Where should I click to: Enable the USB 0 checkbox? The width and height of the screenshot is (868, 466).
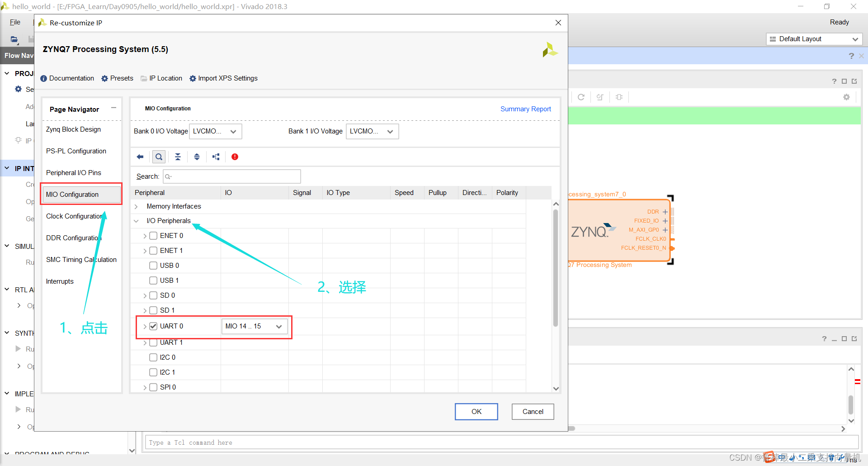coord(153,266)
